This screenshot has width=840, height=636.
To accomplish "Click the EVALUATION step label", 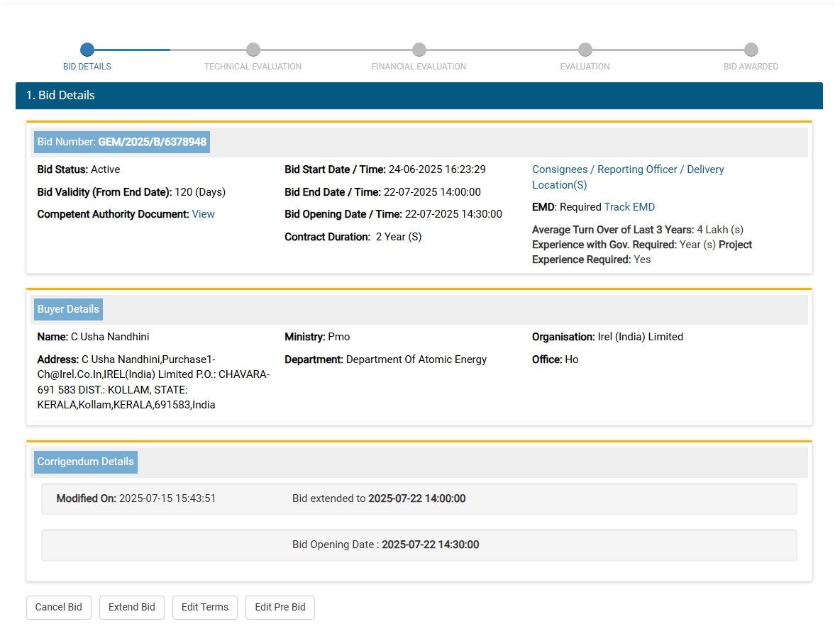I will (x=585, y=67).
